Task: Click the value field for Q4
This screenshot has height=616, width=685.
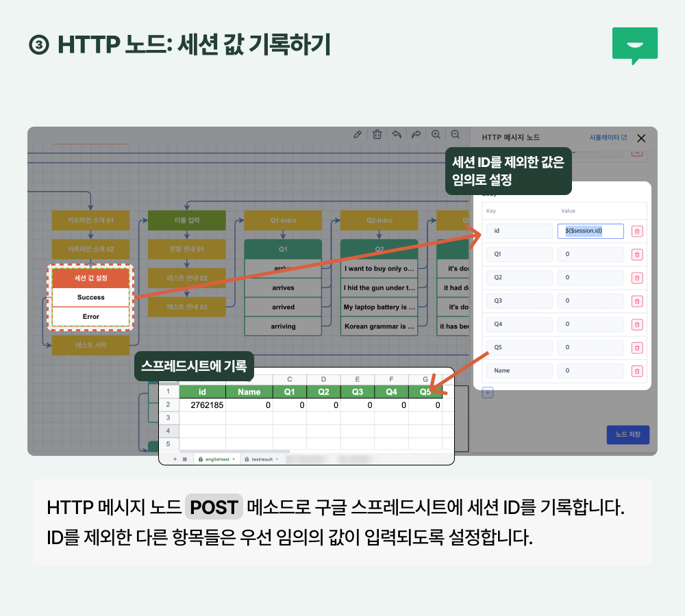Action: (590, 324)
